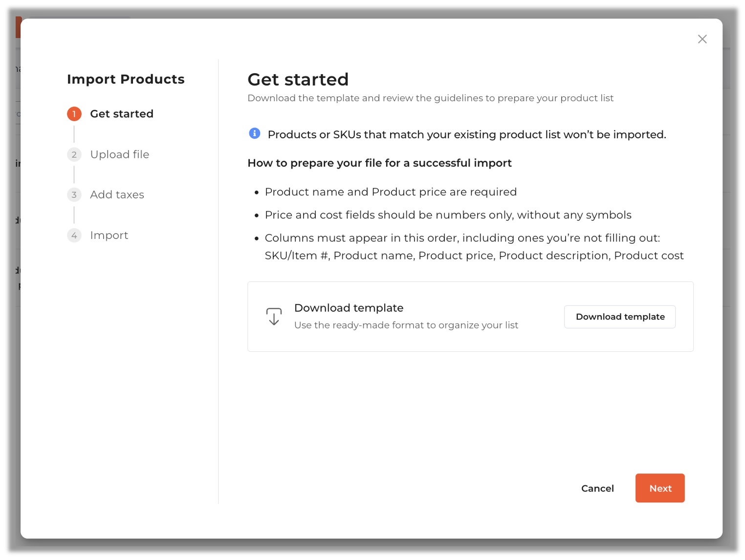The height and width of the screenshot is (560, 745).
Task: Click the download arrow icon
Action: coord(274,317)
